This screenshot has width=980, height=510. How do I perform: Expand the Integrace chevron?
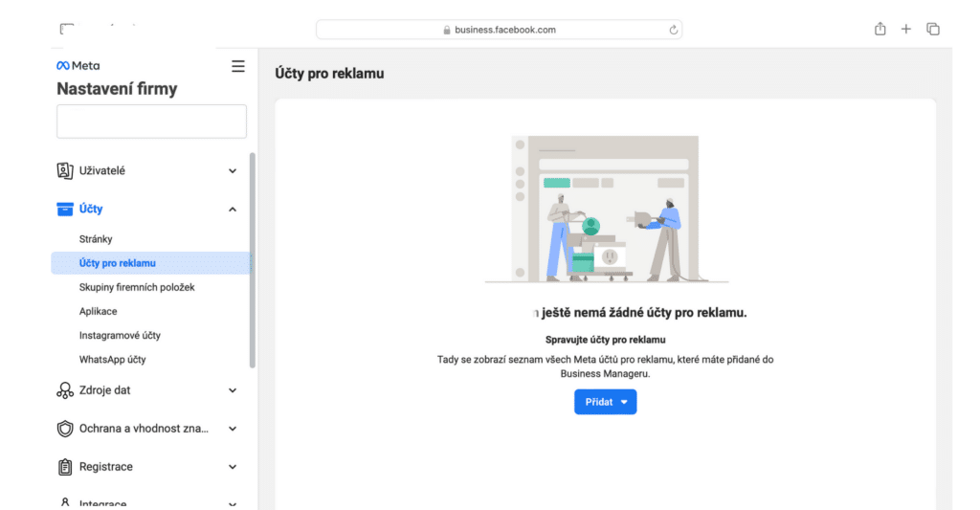(233, 503)
